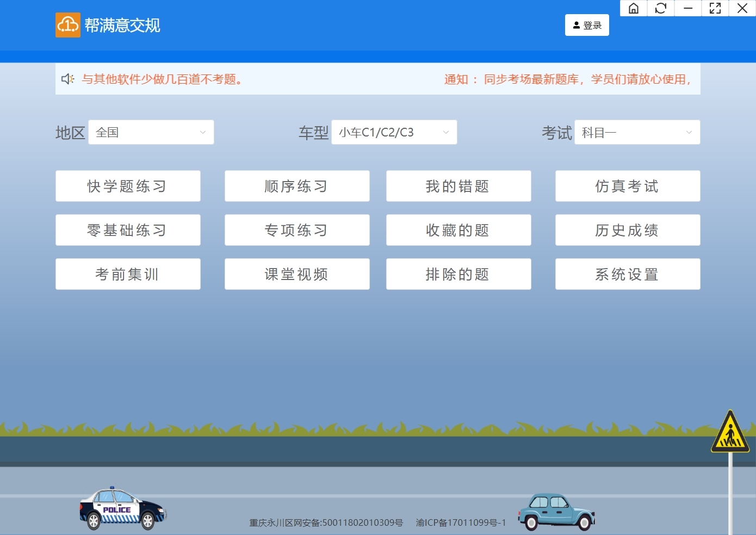Viewport: 756px width, 535px height.
Task: Click the fullscreen expand icon
Action: pyautogui.click(x=715, y=8)
